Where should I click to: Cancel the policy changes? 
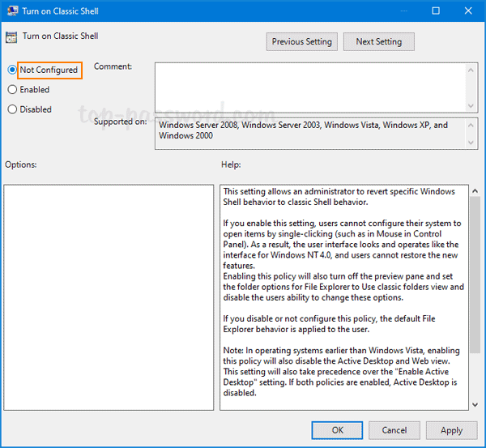tap(394, 430)
